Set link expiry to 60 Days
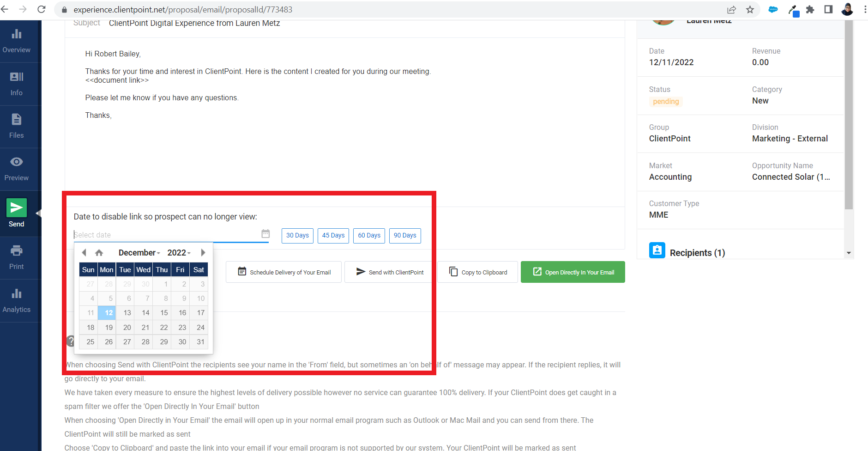This screenshot has width=868, height=451. click(369, 236)
